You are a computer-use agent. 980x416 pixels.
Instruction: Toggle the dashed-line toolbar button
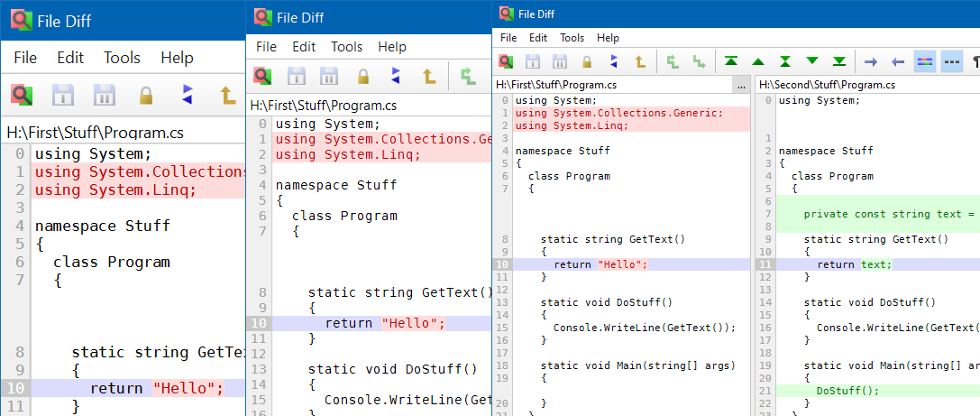952,61
